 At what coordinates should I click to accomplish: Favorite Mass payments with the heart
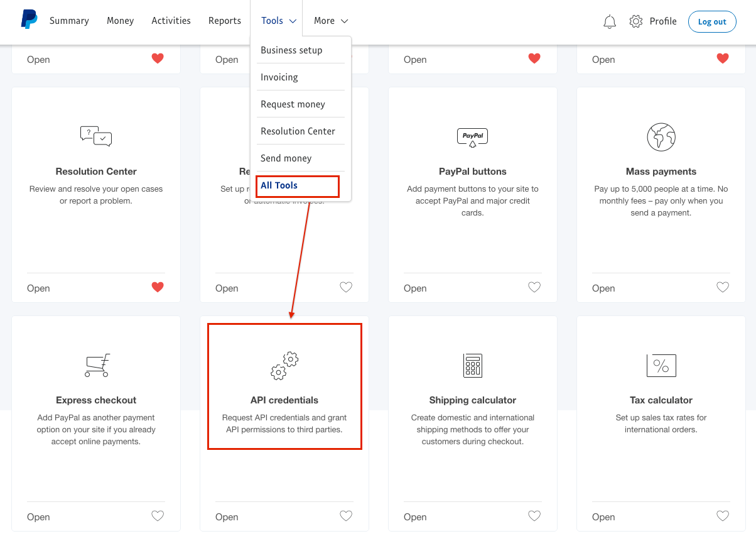(x=723, y=287)
